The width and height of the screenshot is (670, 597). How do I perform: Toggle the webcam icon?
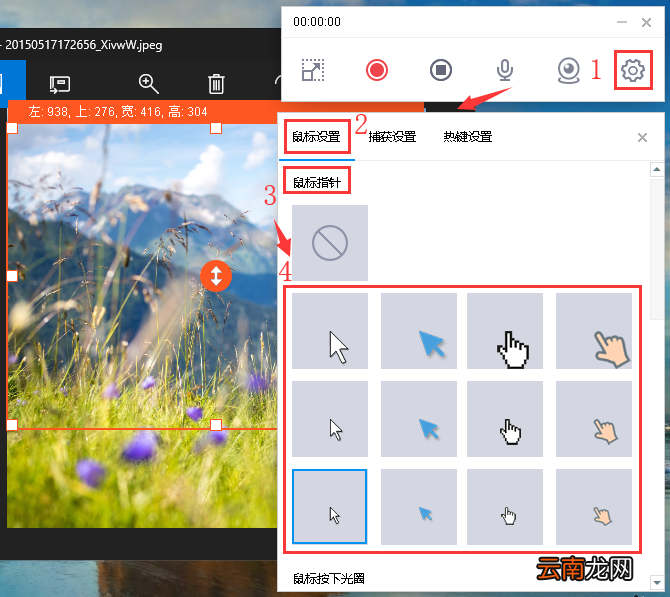569,71
